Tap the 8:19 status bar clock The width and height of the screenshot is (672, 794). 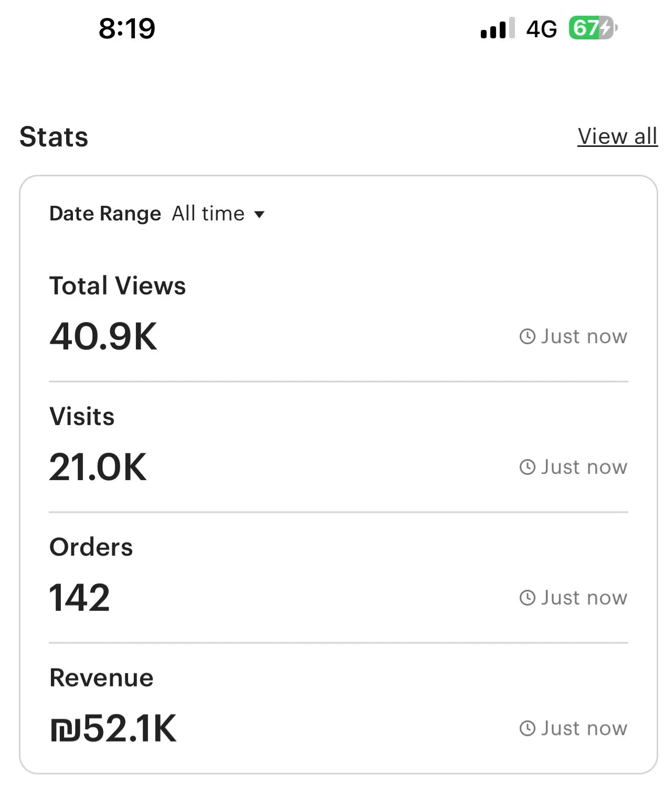coord(127,28)
